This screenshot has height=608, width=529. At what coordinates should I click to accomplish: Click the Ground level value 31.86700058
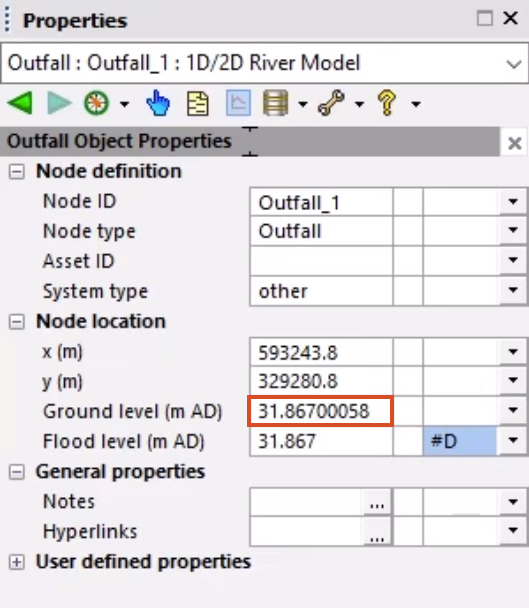click(321, 411)
